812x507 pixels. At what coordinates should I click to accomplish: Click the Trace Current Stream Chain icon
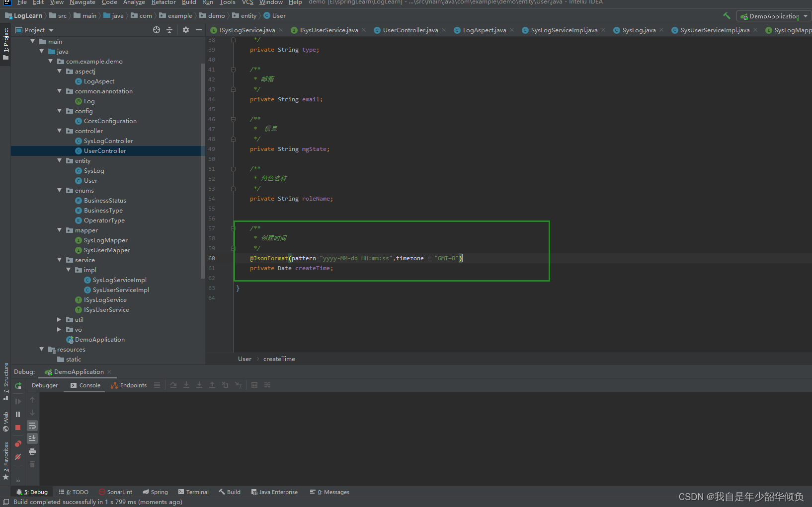(x=267, y=385)
